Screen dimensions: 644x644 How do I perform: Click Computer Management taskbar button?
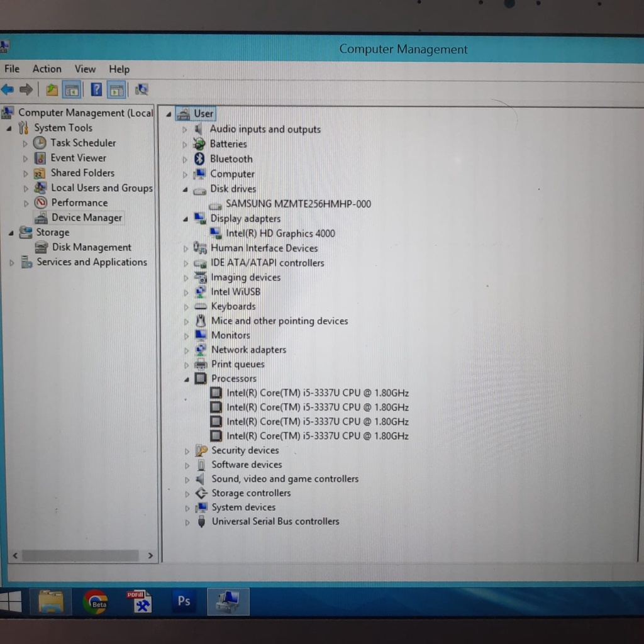click(x=228, y=602)
